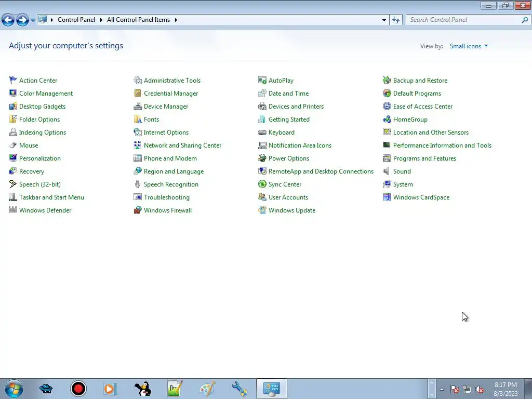Open the Sync Center green icon
532x399 pixels.
pos(262,184)
